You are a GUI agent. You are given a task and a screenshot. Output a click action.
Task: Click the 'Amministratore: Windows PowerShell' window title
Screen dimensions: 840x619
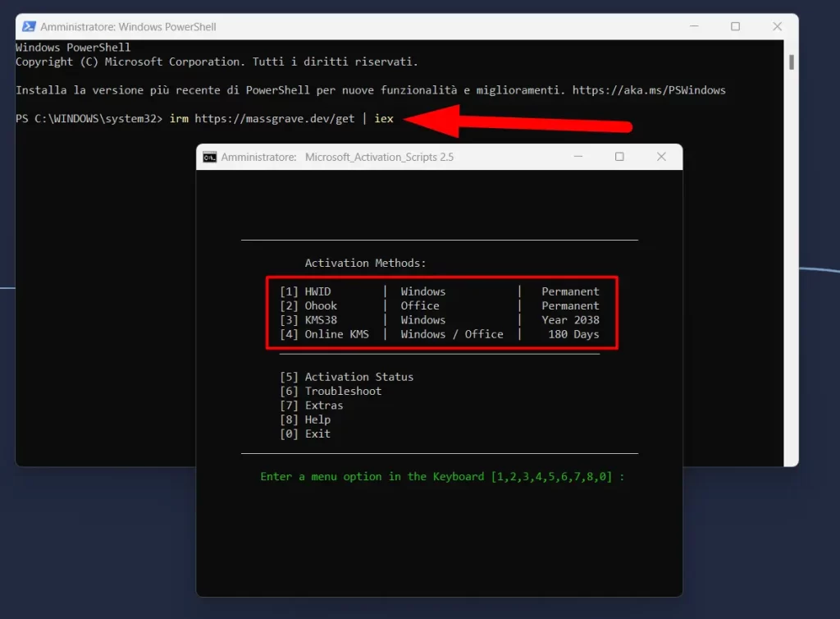[128, 27]
